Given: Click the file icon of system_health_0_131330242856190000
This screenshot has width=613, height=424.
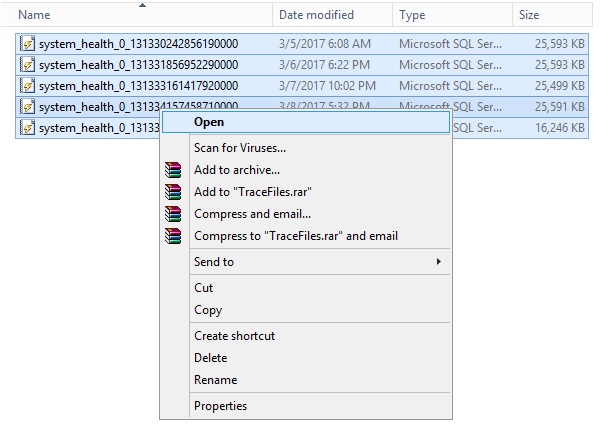Looking at the screenshot, I should (x=27, y=44).
